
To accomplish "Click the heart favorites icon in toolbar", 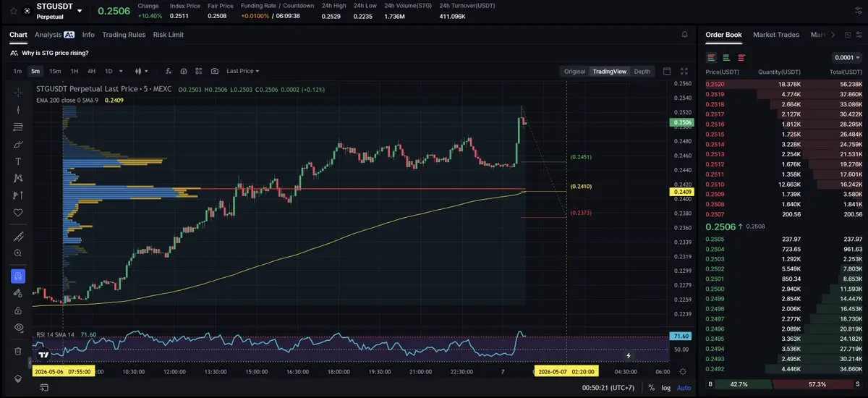I will (x=18, y=213).
